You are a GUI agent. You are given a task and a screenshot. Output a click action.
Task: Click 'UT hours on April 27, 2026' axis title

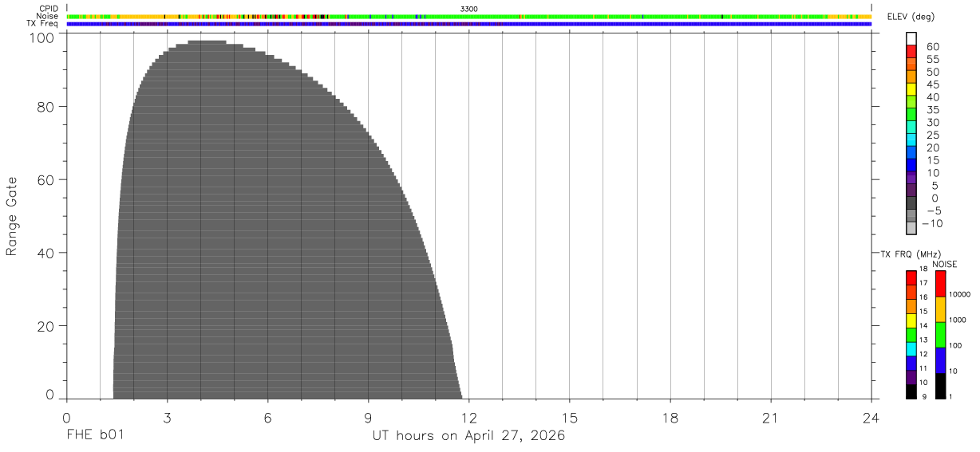click(x=468, y=435)
